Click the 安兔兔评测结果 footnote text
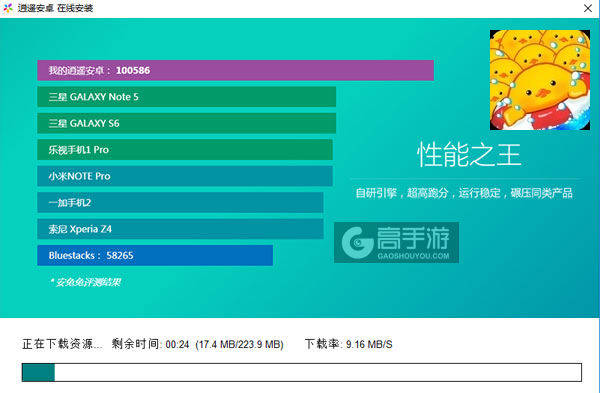Image resolution: width=600 pixels, height=393 pixels. [85, 282]
